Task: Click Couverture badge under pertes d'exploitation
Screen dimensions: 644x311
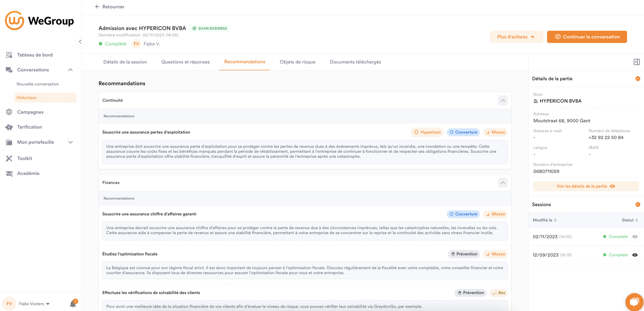Action: (463, 132)
